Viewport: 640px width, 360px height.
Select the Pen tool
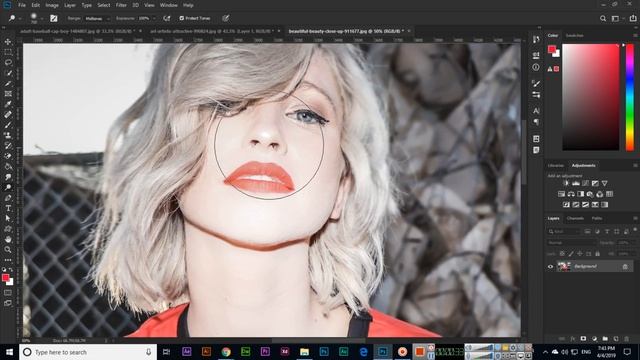pos(8,198)
